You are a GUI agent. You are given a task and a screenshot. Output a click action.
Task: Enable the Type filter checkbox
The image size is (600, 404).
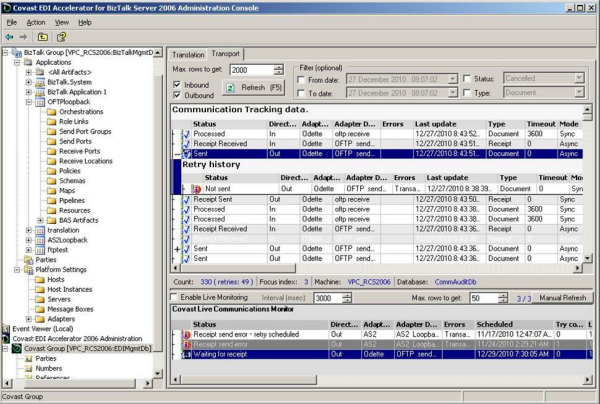[467, 93]
